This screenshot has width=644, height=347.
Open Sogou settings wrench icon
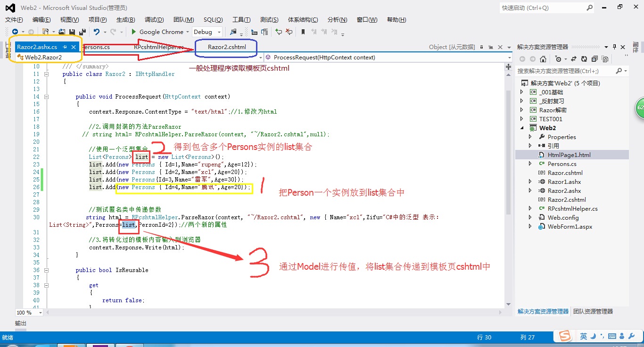click(x=631, y=336)
